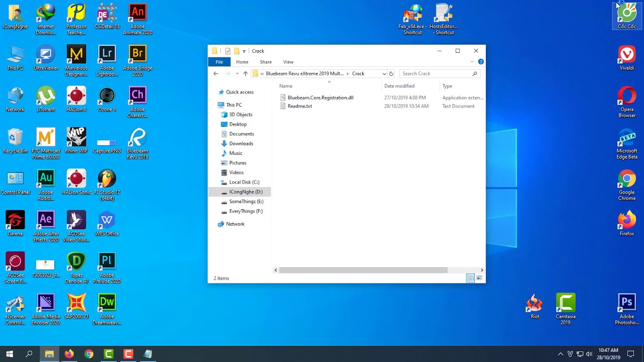Open Adobe Dreamweaver desktop icon

point(107,310)
